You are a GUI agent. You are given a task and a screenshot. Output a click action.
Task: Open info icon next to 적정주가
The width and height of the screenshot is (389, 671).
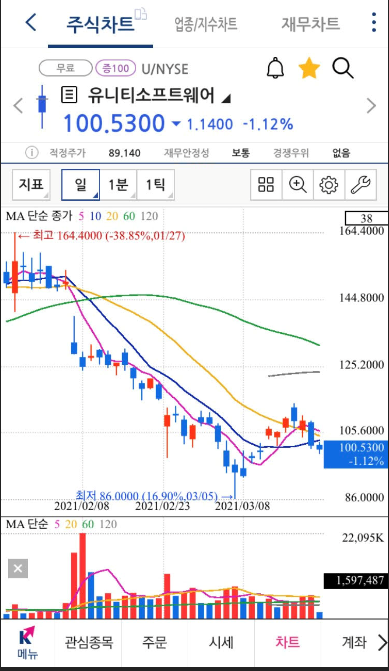point(31,152)
